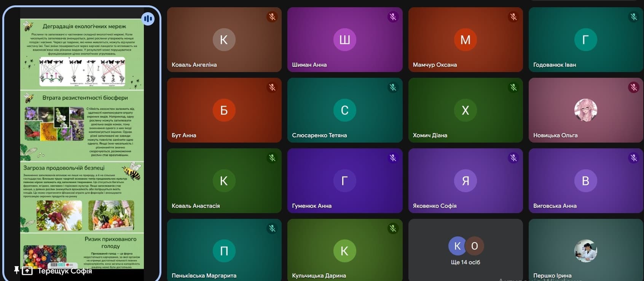
Task: Click the muted mic icon on Пеньківська Маргарита's tile
Action: coord(272,228)
